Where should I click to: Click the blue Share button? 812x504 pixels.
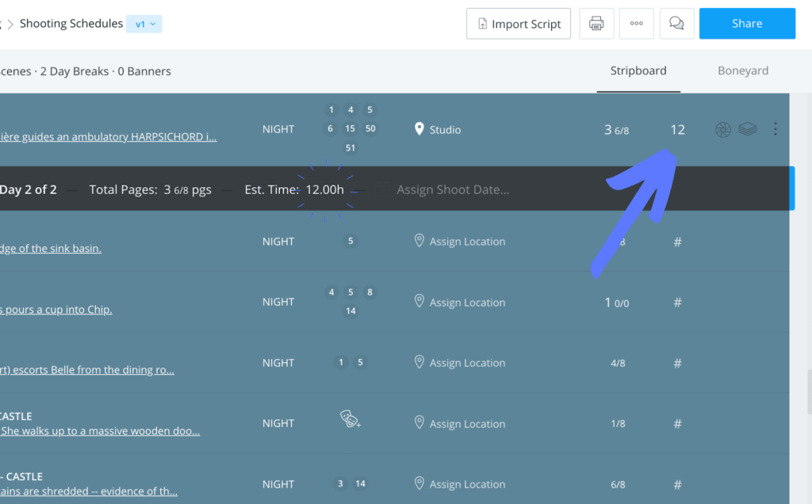coord(746,24)
